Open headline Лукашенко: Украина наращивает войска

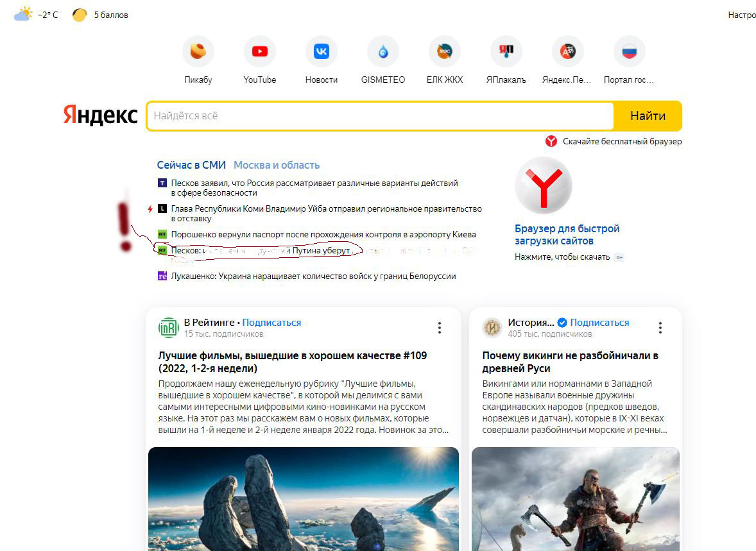(313, 276)
